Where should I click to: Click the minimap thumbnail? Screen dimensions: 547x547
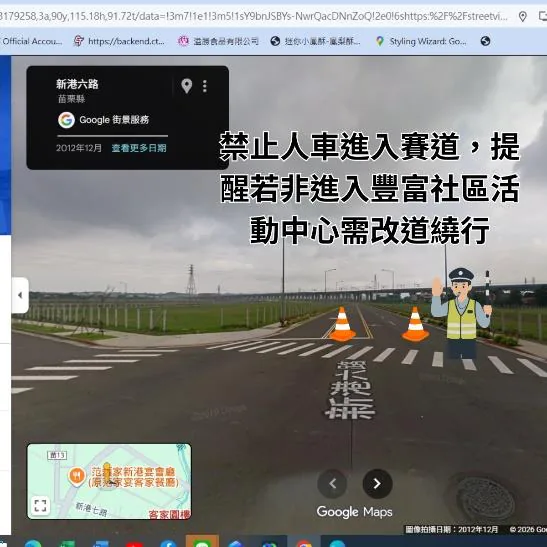109,481
